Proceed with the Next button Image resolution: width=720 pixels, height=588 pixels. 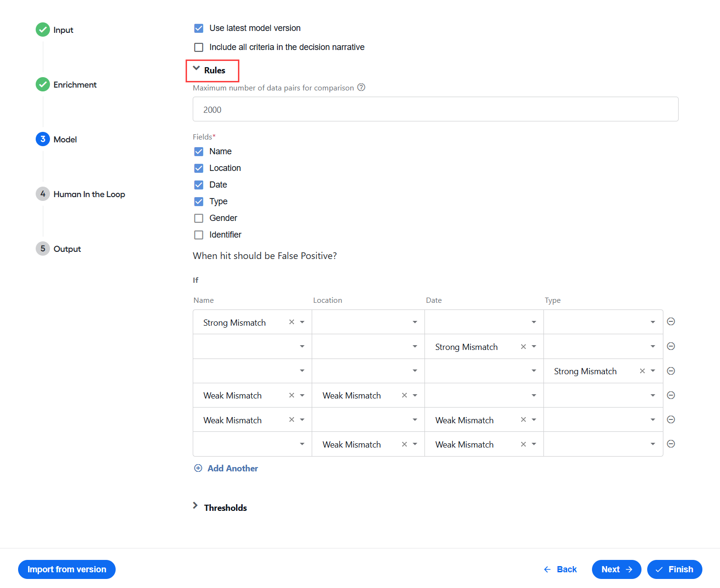pos(617,569)
